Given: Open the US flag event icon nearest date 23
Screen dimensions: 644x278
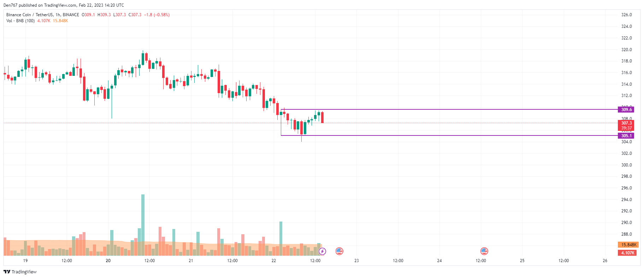Looking at the screenshot, I should click(339, 251).
